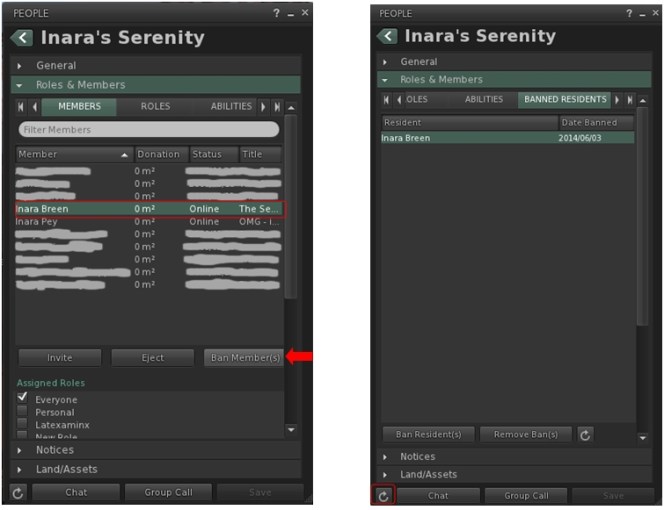The height and width of the screenshot is (510, 664).
Task: Jump to first tab left of MEMBERS tab
Action: [21, 106]
